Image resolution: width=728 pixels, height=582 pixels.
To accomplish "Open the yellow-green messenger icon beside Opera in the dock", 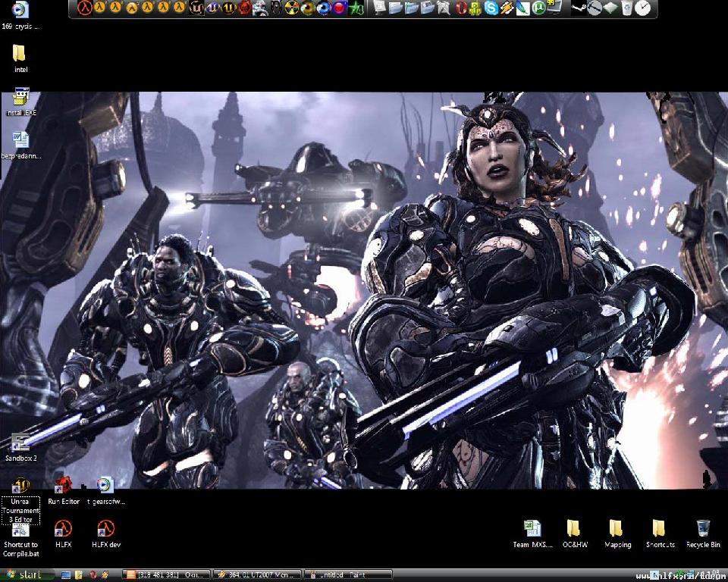I will coord(475,8).
